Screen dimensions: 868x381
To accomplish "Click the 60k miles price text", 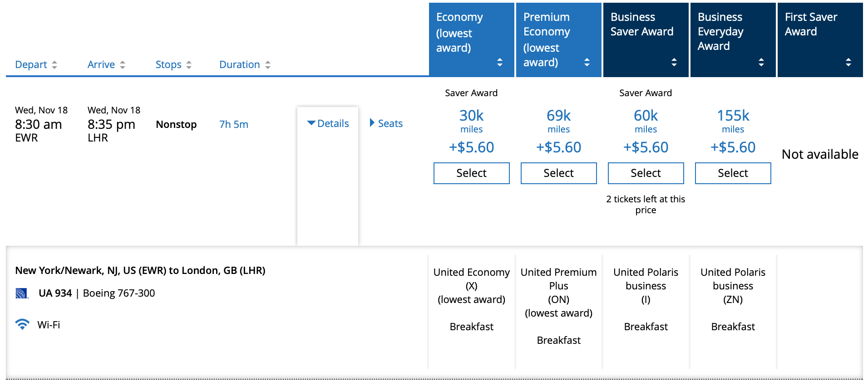I will [x=646, y=121].
